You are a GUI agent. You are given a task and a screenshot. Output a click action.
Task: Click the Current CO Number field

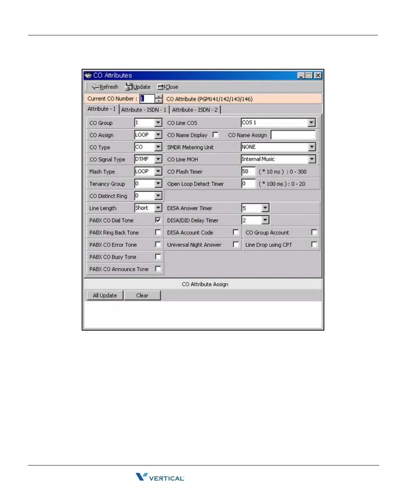pos(147,99)
